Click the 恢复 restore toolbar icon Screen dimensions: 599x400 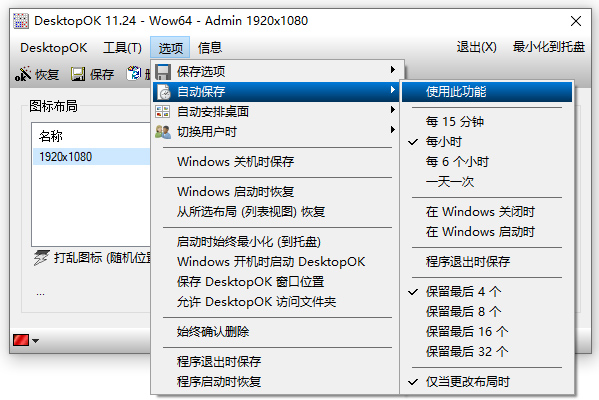tap(23, 74)
